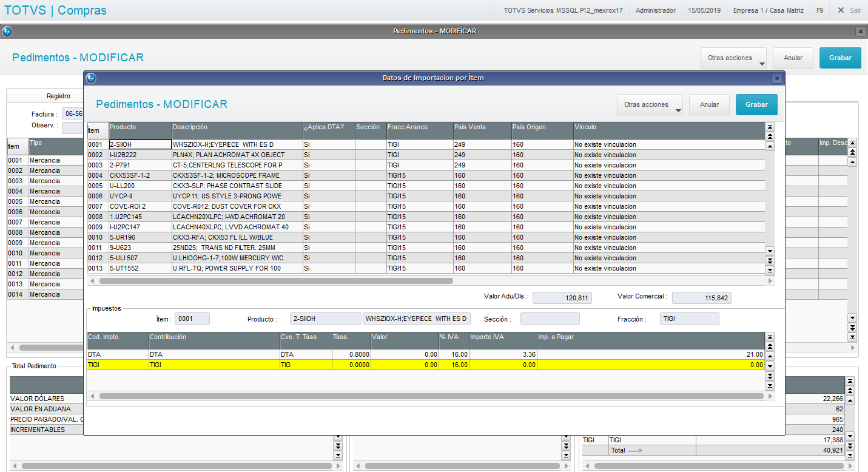Click the date 15/05/2019 in top bar
Viewport: 868px width, 472px height.
[x=704, y=10]
